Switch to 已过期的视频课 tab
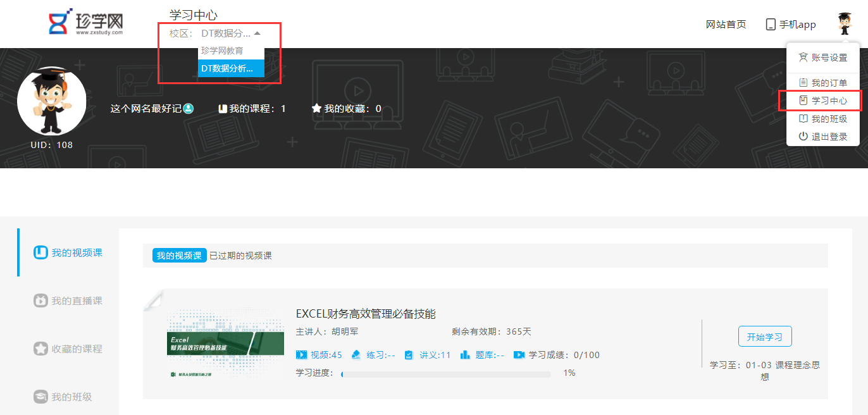Screen dimensions: 868x415 [x=240, y=256]
